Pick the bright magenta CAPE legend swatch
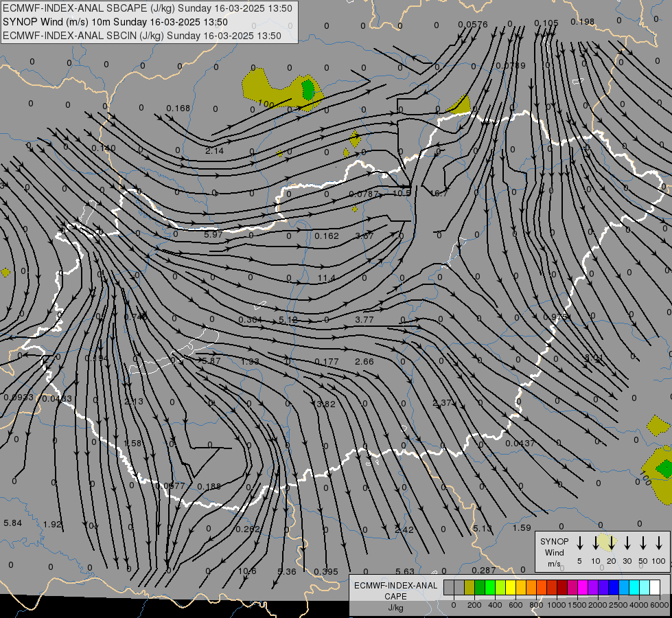This screenshot has width=672, height=618. [583, 587]
